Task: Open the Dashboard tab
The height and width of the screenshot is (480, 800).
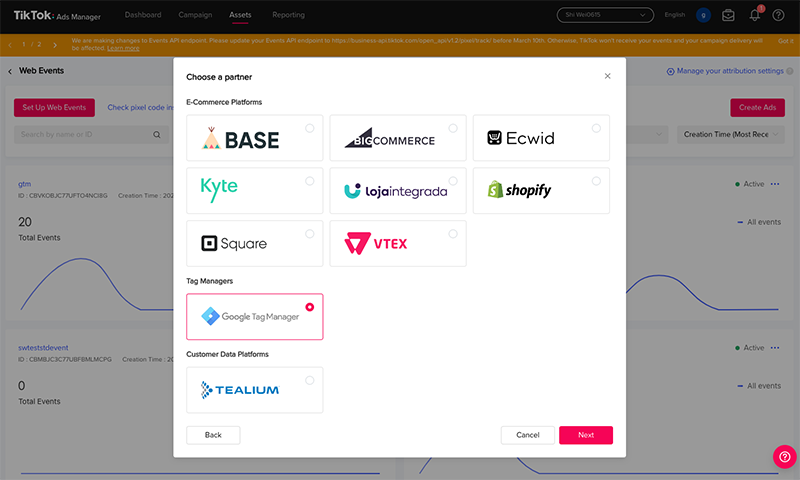Action: pos(143,15)
